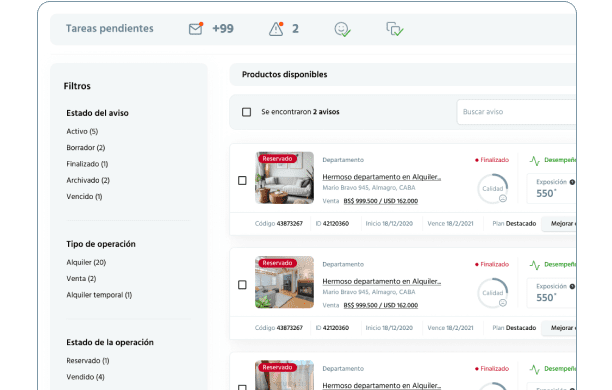Click Vence 18/2/2021 in first listing
The height and width of the screenshot is (390, 612).
click(x=450, y=224)
